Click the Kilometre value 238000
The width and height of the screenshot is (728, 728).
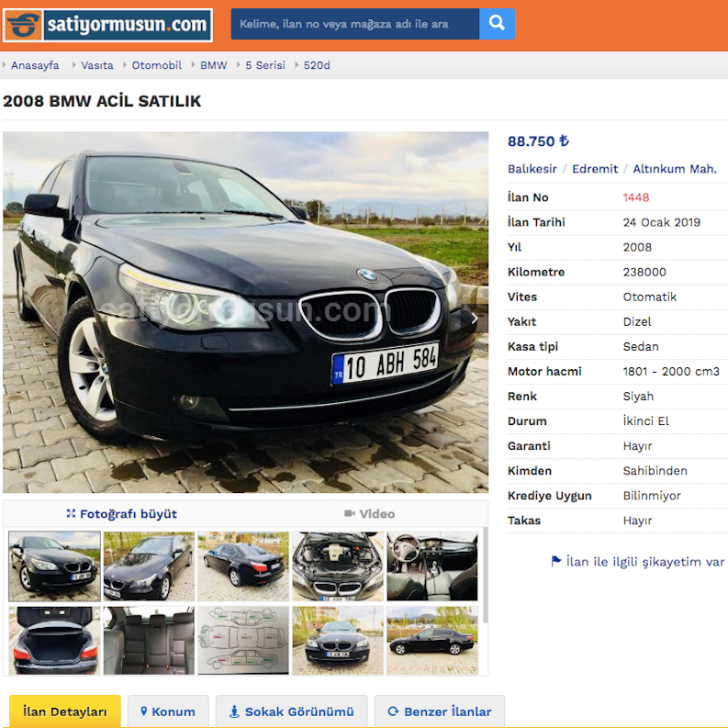pyautogui.click(x=644, y=272)
